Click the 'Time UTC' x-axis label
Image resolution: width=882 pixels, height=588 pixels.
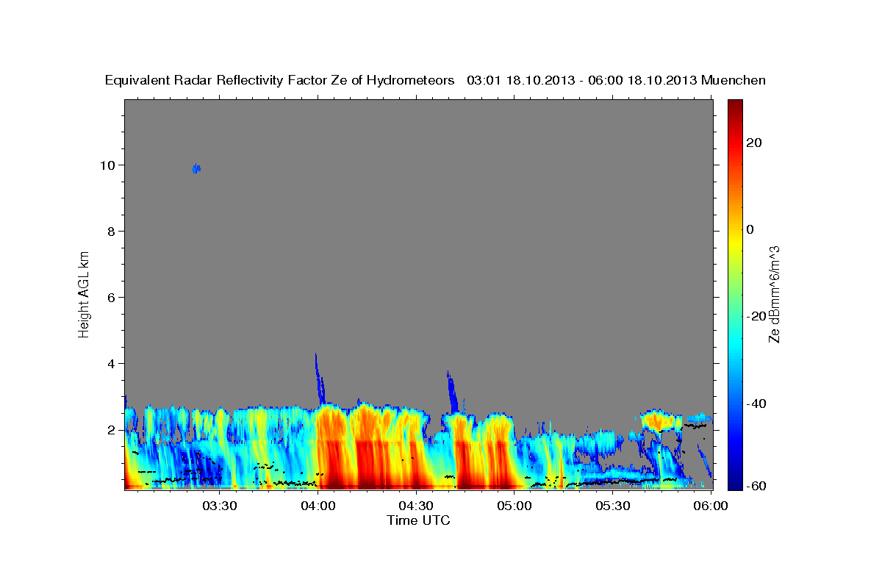418,520
